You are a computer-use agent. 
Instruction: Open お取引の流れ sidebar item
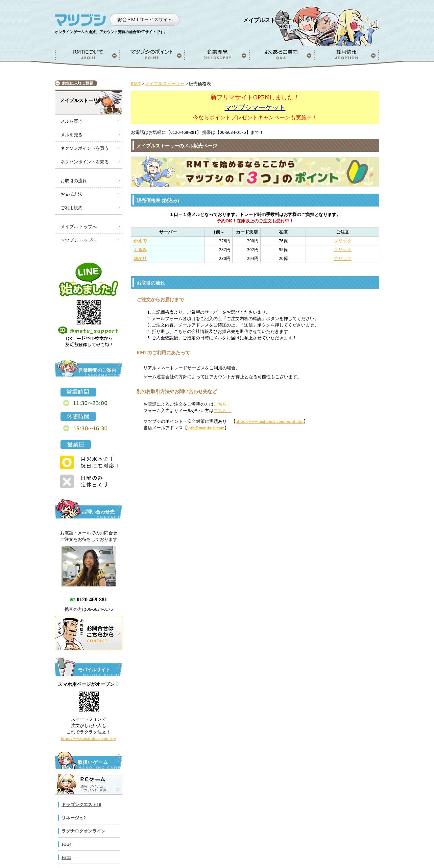pyautogui.click(x=89, y=181)
